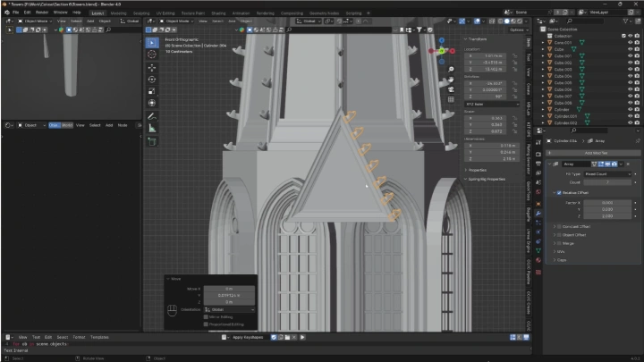Open the Templates menu in text editor
Viewport: 644px width, 362px height.
click(x=99, y=337)
